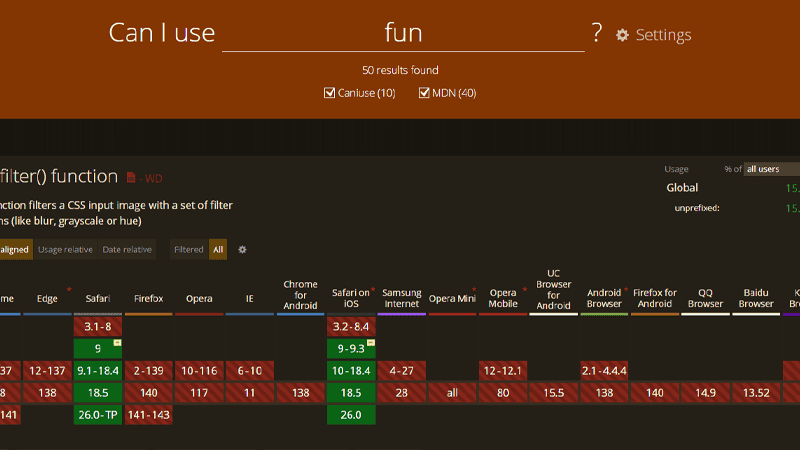Select Opera 10-116 support cell

(x=199, y=371)
